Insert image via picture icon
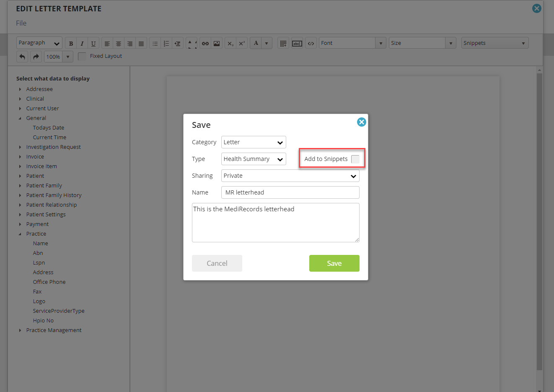 (x=217, y=43)
